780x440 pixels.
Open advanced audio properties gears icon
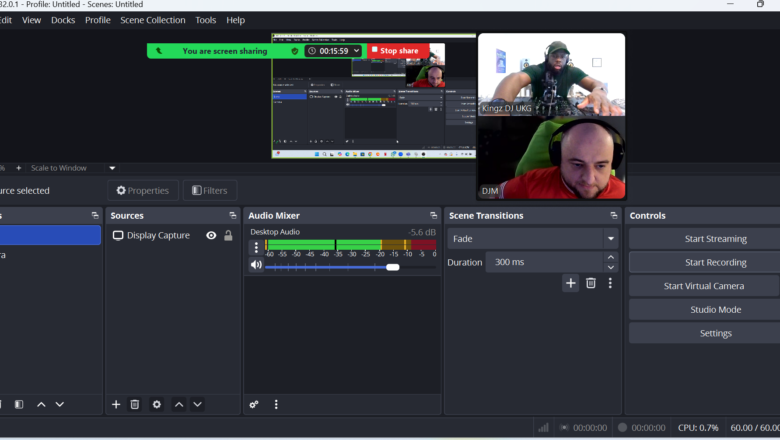tap(254, 404)
